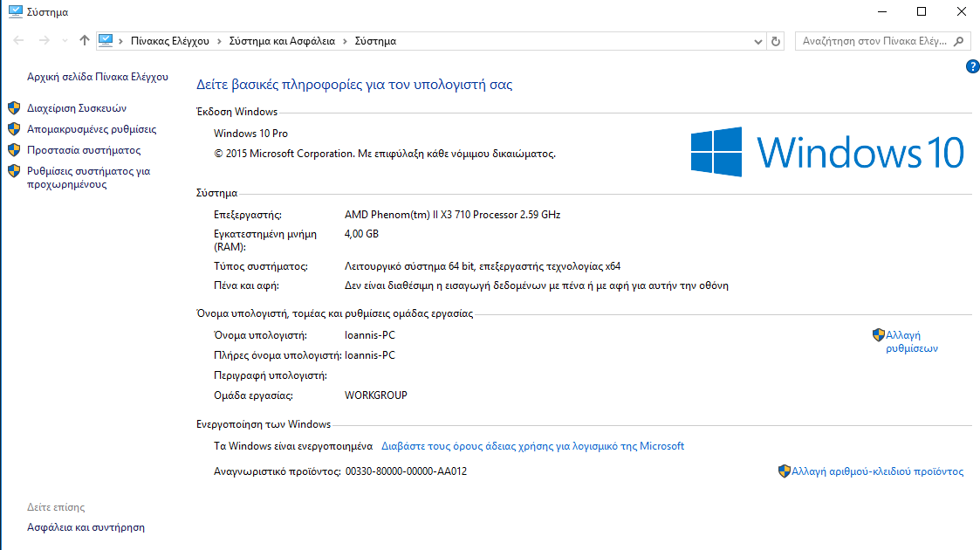Close the Σύστημα window

[962, 12]
